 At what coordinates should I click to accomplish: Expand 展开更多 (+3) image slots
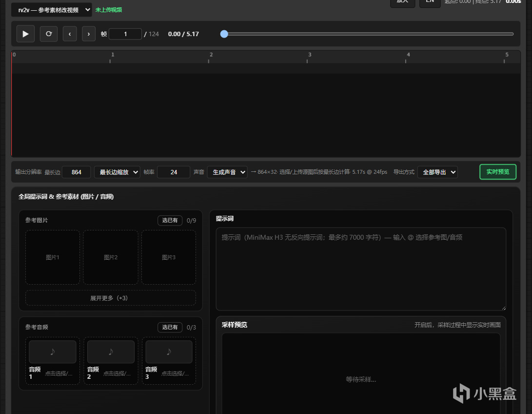coord(111,298)
